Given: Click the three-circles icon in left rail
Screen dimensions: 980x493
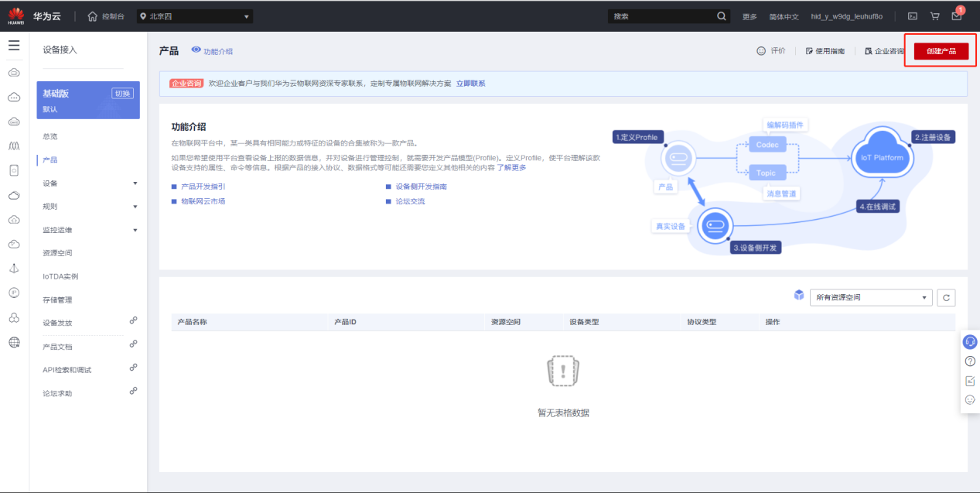Looking at the screenshot, I should pos(14,317).
